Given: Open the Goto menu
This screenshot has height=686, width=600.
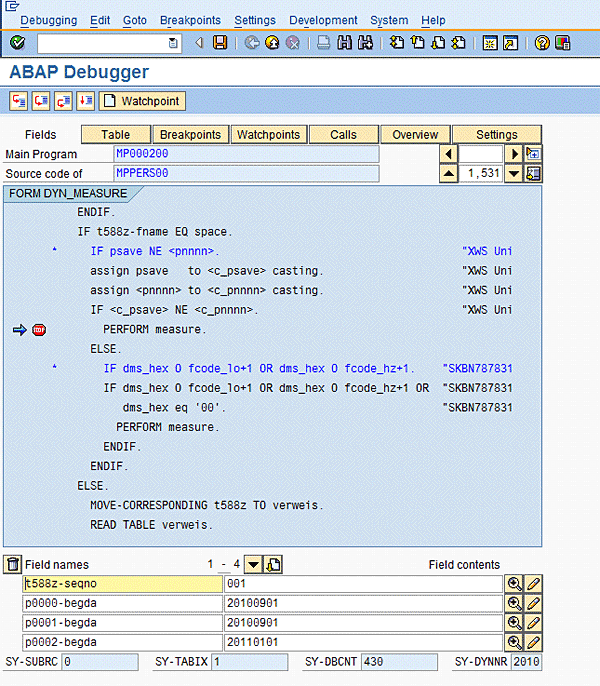Looking at the screenshot, I should tap(134, 20).
